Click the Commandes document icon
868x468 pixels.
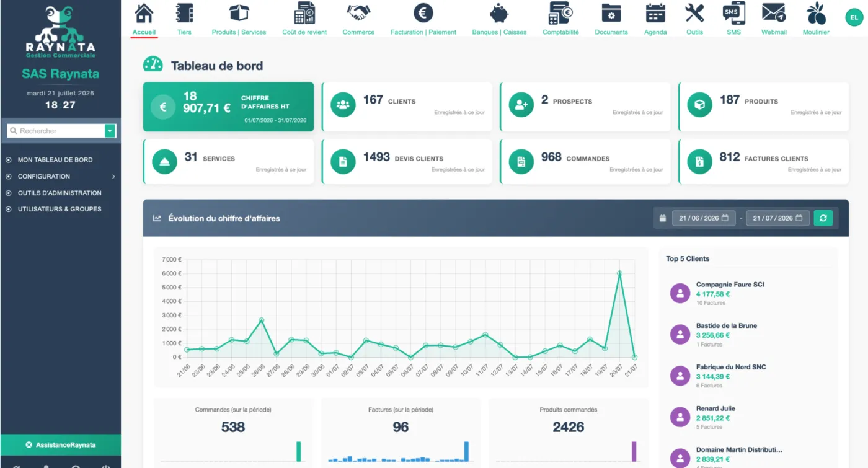521,162
